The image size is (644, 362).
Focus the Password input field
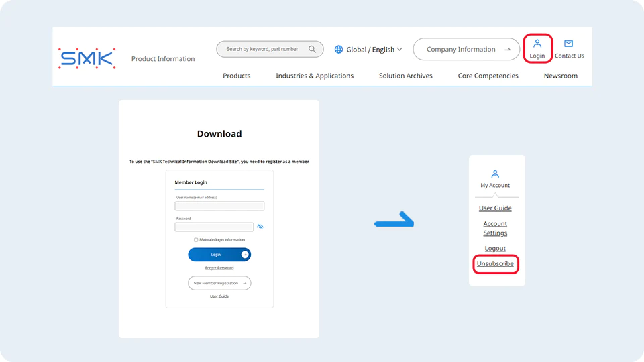(214, 227)
